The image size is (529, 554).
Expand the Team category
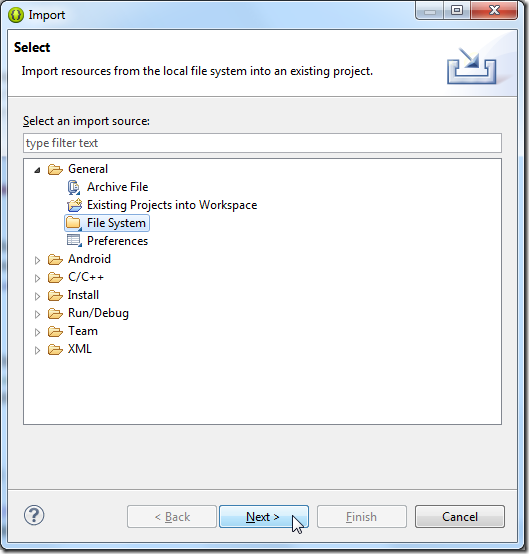(x=37, y=332)
